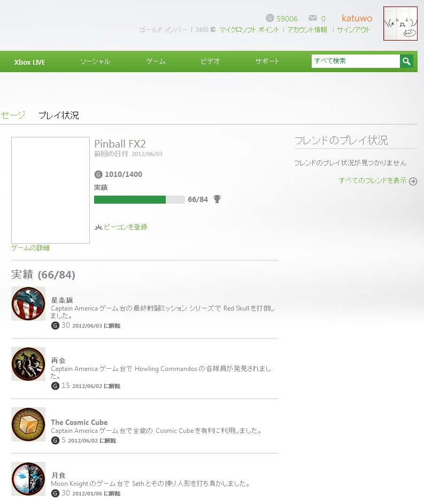
Task: Open the 月食 achievement icon
Action: click(x=28, y=479)
